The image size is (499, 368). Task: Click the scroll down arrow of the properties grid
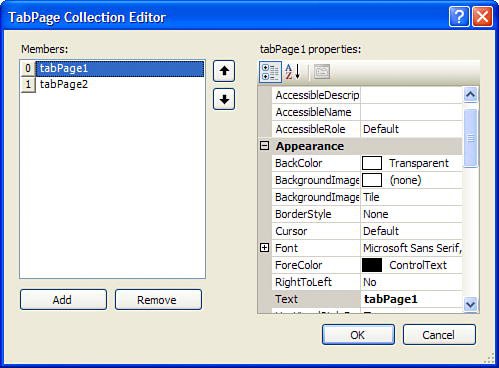(470, 304)
